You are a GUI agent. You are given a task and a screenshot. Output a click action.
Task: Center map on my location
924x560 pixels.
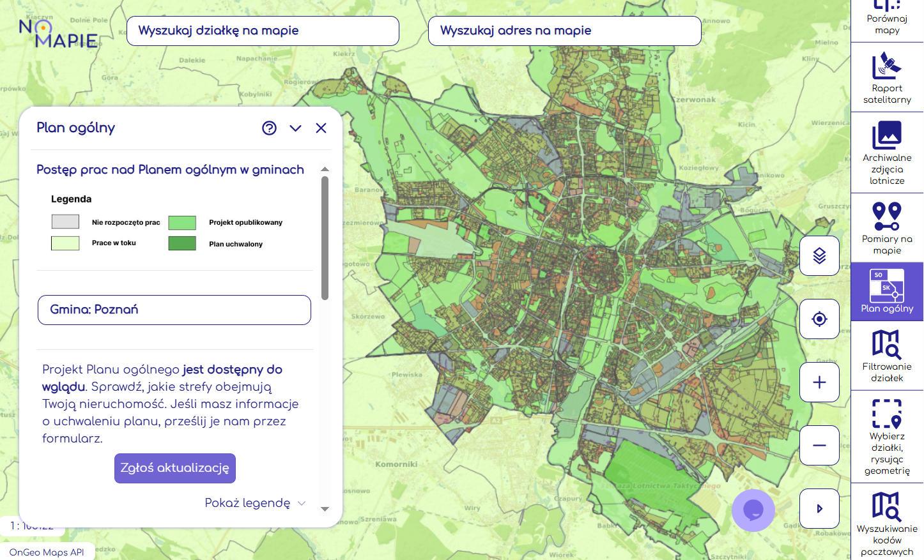819,319
